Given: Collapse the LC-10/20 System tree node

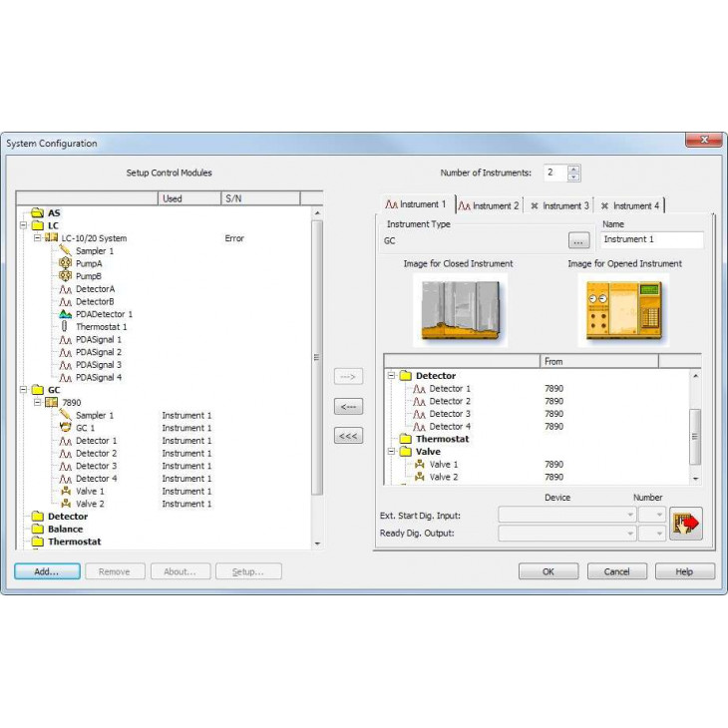Looking at the screenshot, I should click(x=38, y=238).
